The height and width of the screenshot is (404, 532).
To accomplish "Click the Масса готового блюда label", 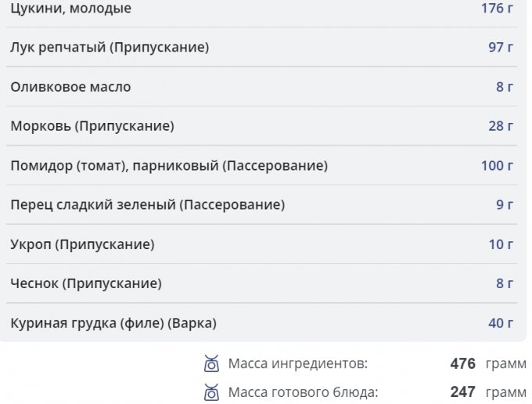I will point(303,391).
